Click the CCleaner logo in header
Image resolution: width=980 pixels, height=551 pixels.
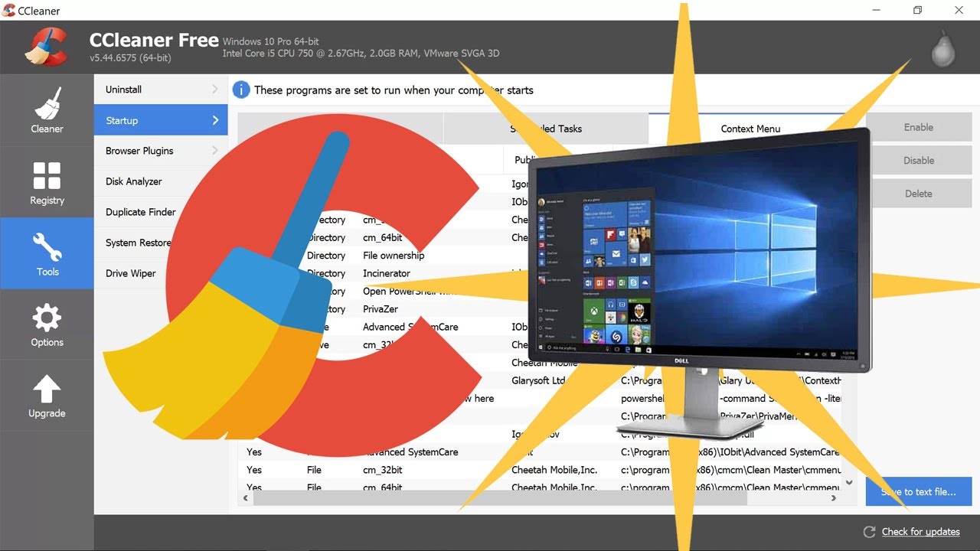[46, 47]
